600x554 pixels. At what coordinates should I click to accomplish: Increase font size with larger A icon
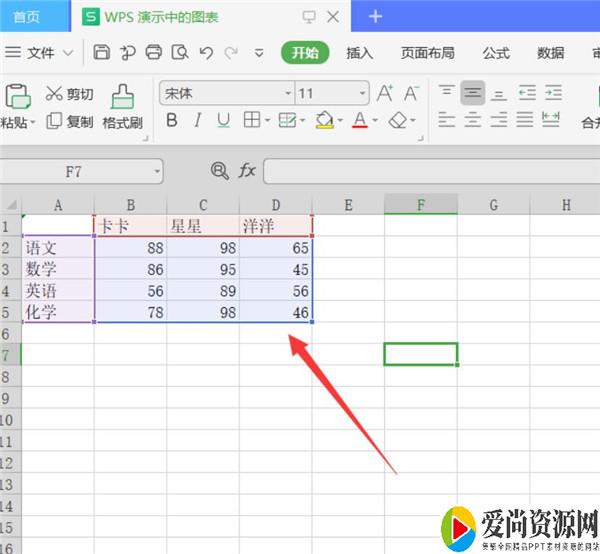[384, 94]
